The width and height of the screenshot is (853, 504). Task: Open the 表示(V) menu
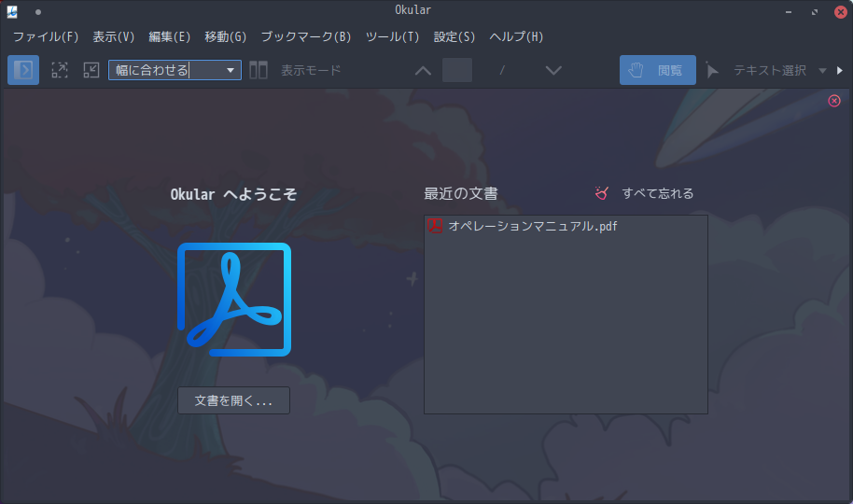coord(113,36)
